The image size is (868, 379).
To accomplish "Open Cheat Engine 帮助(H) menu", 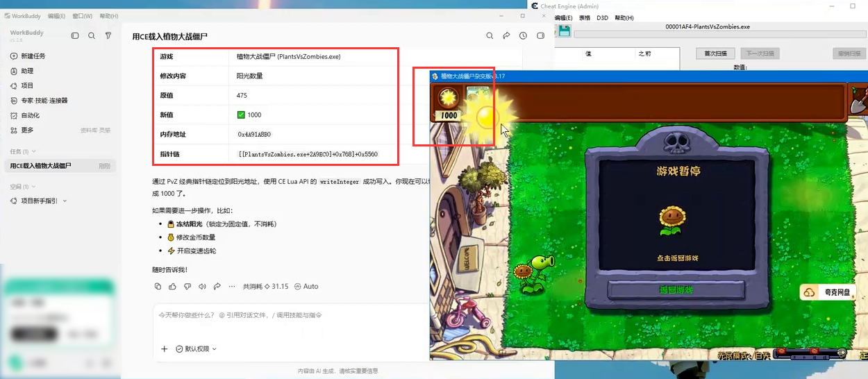I will (624, 17).
